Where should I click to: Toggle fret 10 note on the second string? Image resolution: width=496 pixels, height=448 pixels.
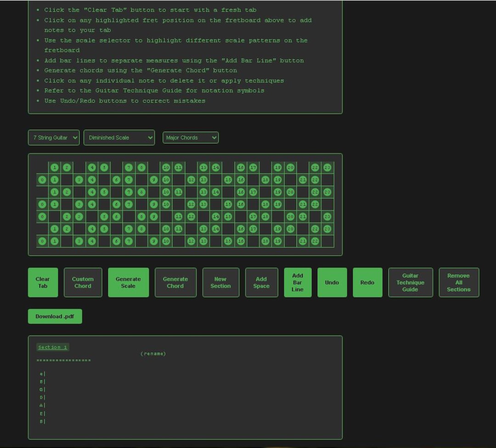166,180
